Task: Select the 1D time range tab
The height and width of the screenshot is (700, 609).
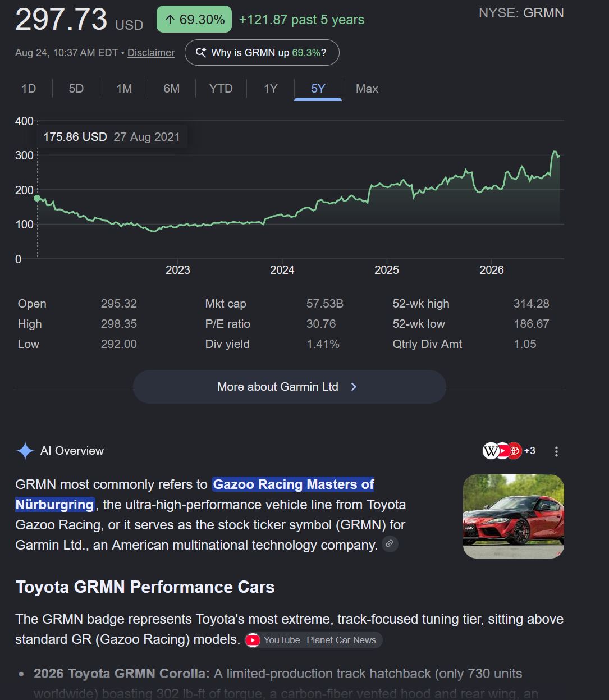Action: tap(29, 89)
